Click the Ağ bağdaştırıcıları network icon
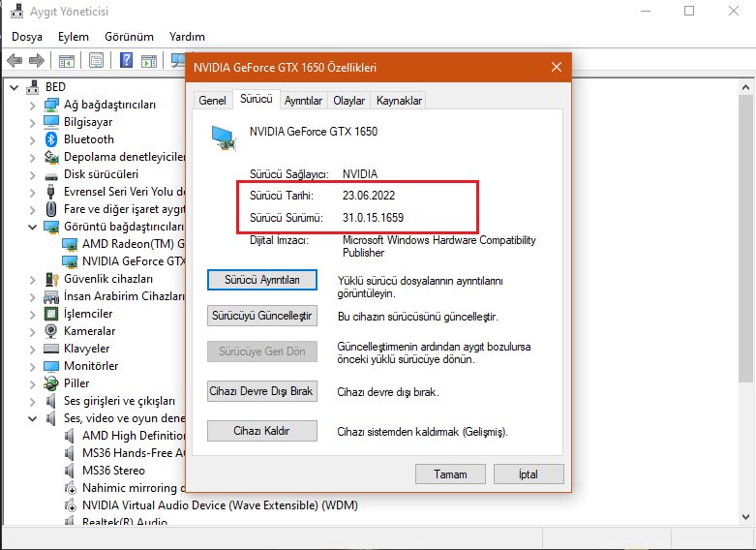Screen dimensions: 756x550 [x=51, y=105]
